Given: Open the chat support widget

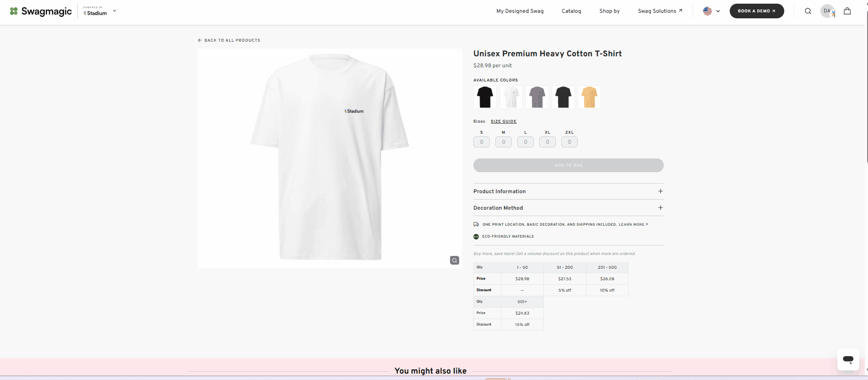Looking at the screenshot, I should (x=848, y=359).
